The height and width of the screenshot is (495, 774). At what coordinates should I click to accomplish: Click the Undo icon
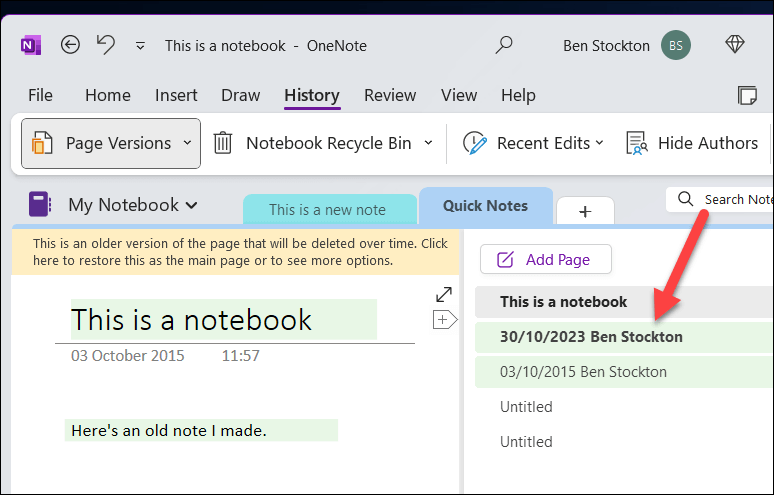click(105, 45)
